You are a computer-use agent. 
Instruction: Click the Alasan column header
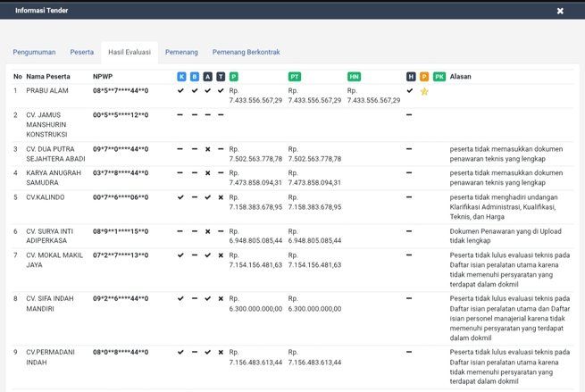click(x=461, y=77)
